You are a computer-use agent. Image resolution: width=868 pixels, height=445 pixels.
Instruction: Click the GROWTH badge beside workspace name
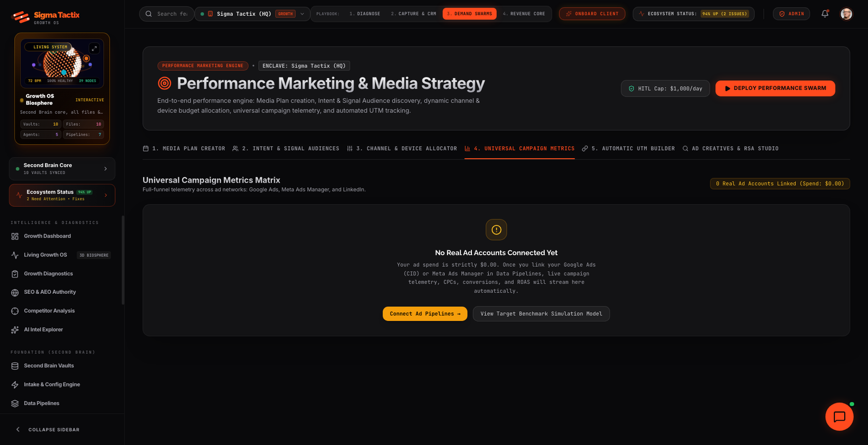point(285,14)
